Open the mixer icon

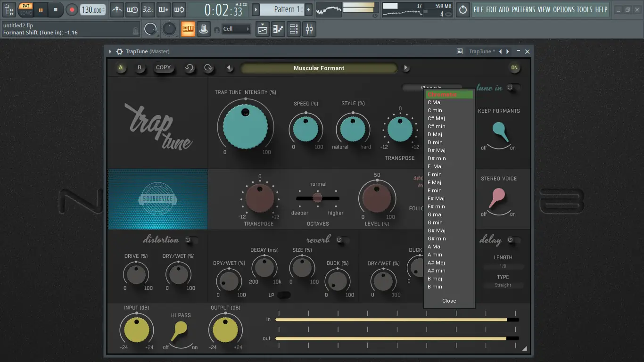click(309, 29)
